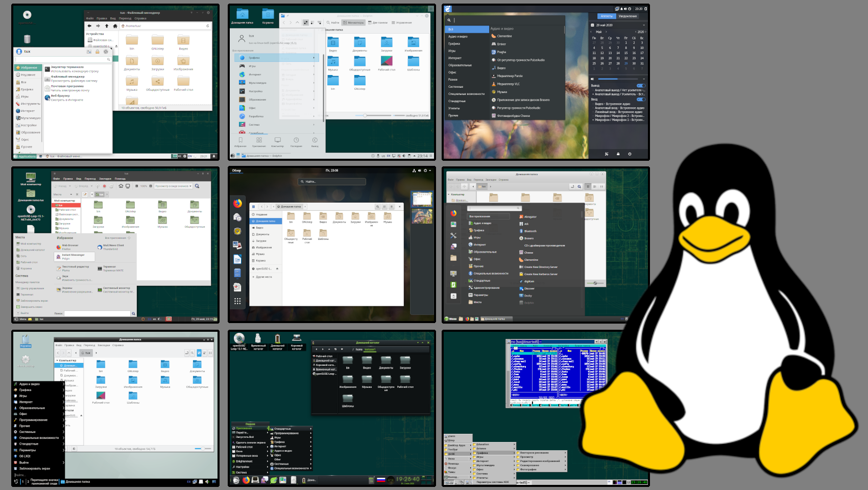
Task: Open Избранное at bottom of KDE application menu
Action: pyautogui.click(x=240, y=142)
